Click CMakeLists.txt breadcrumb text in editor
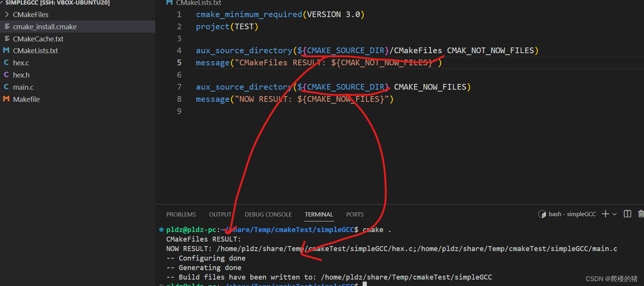 click(199, 3)
